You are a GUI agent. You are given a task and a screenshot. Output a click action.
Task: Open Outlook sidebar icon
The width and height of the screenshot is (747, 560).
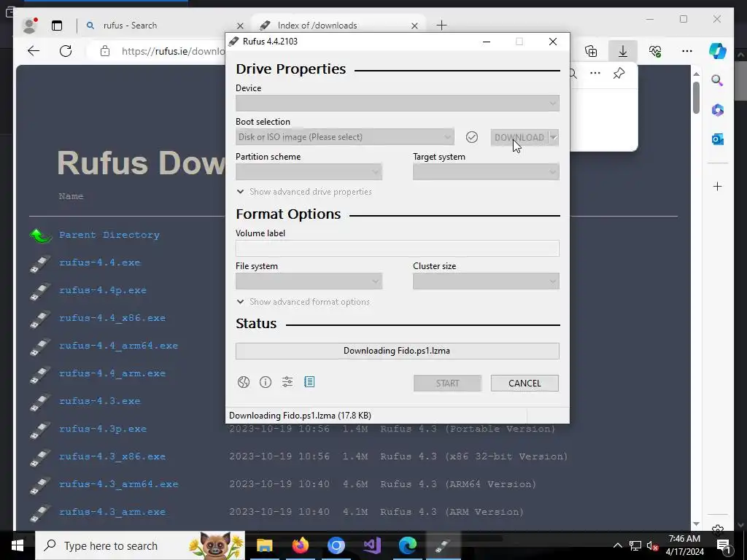tap(718, 139)
